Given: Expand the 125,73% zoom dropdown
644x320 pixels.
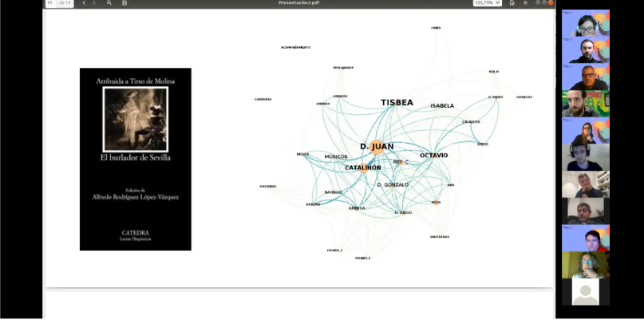Looking at the screenshot, I should point(488,3).
